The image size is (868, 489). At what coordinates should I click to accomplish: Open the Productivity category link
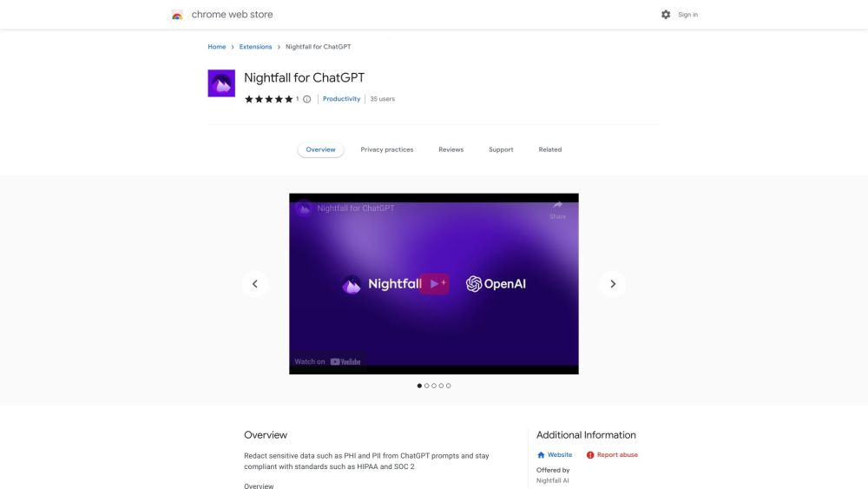(341, 99)
